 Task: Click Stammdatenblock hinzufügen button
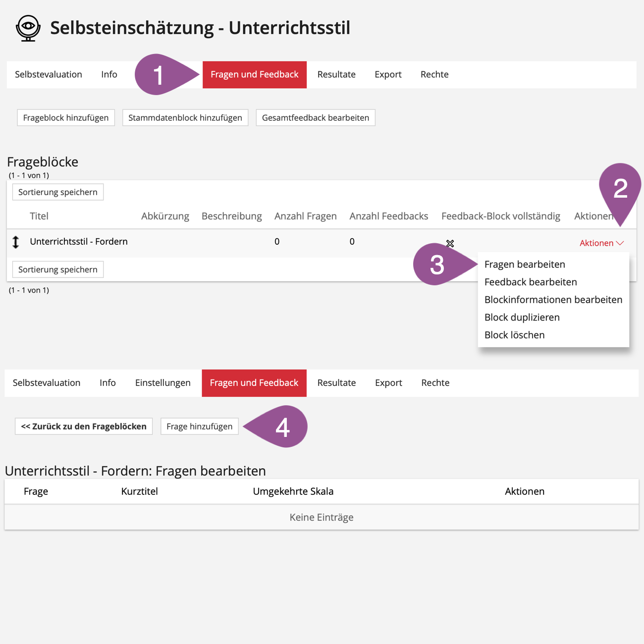(185, 118)
